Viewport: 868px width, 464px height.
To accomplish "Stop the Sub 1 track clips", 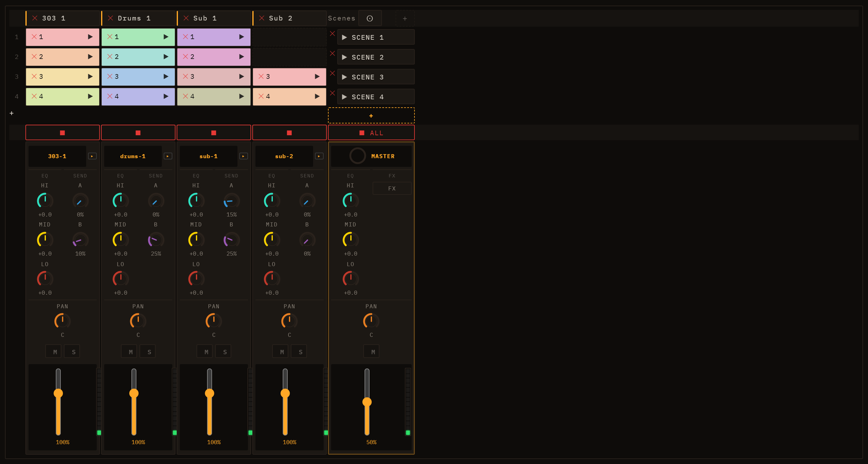I will click(x=214, y=133).
